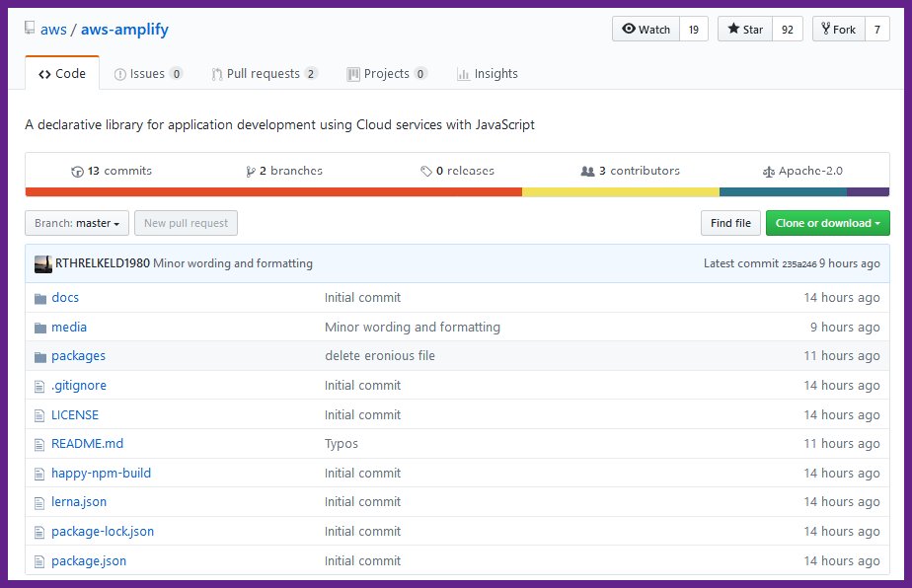The height and width of the screenshot is (588, 912).
Task: Click the lerna.json file icon
Action: pyautogui.click(x=39, y=503)
